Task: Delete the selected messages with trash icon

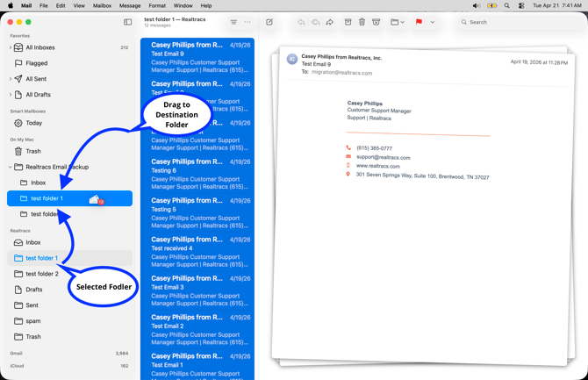Action: point(362,22)
